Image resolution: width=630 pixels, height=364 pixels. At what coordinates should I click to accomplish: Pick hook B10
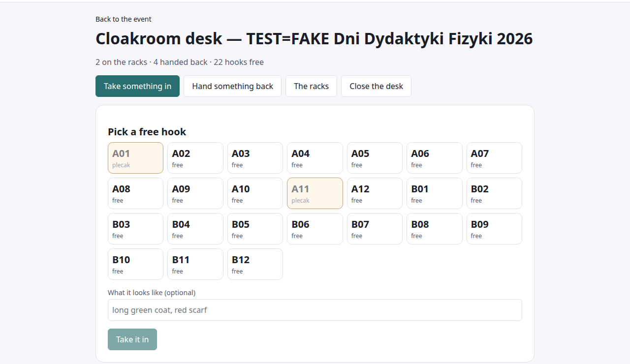click(135, 264)
